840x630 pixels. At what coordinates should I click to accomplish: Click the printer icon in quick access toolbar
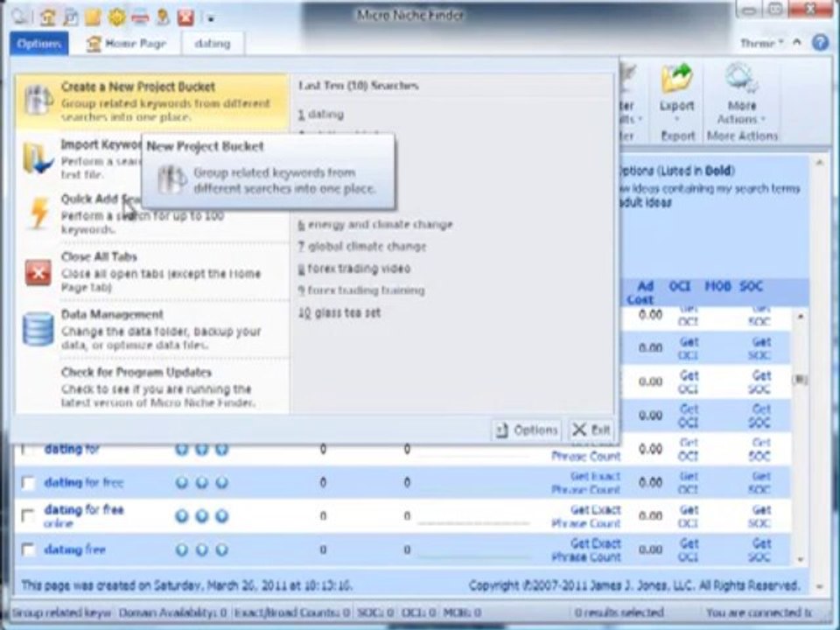(x=140, y=17)
